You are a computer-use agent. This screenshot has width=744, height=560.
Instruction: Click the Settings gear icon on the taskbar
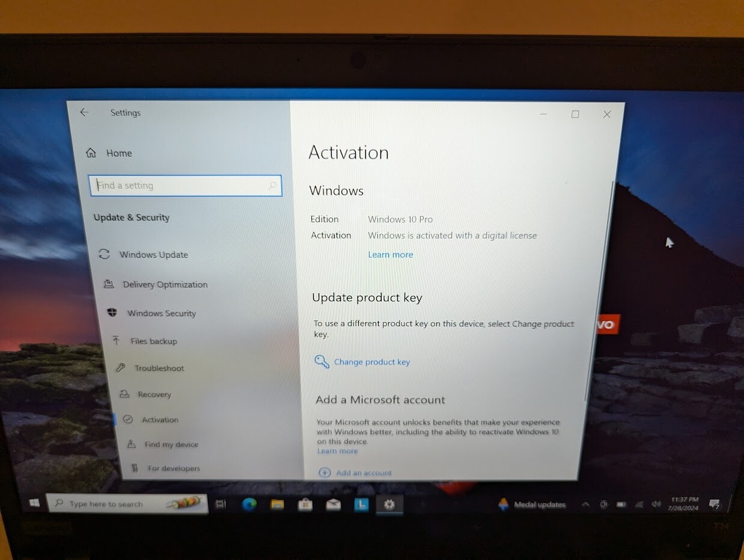pyautogui.click(x=389, y=505)
